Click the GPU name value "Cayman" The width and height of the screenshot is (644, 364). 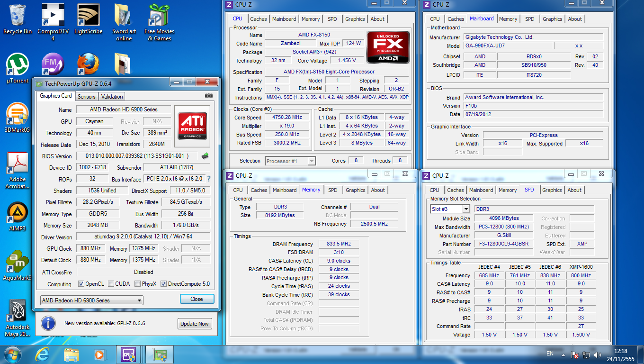coord(95,121)
